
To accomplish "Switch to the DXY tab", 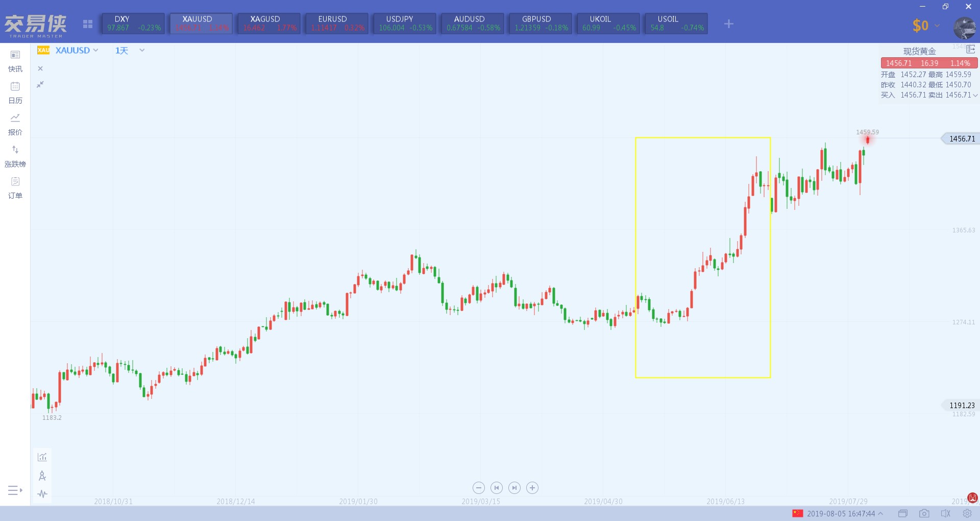I will (x=133, y=23).
